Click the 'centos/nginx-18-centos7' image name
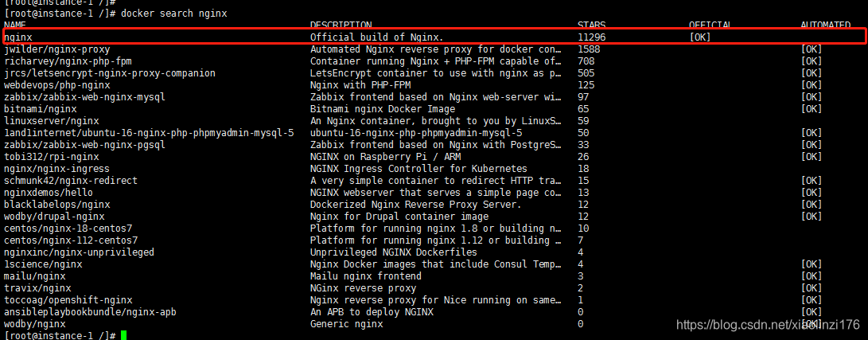The image size is (868, 340). point(68,229)
